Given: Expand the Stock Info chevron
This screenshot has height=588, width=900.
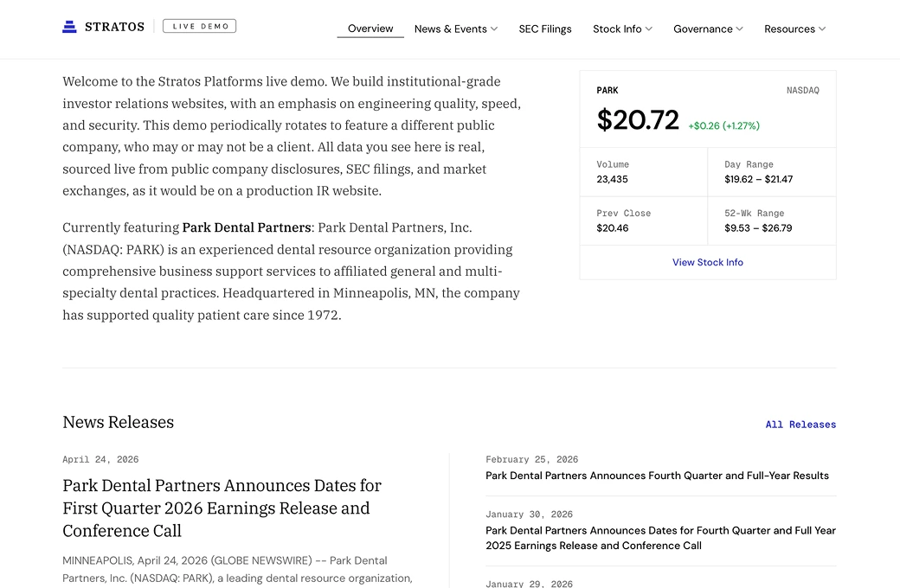Looking at the screenshot, I should pyautogui.click(x=648, y=29).
